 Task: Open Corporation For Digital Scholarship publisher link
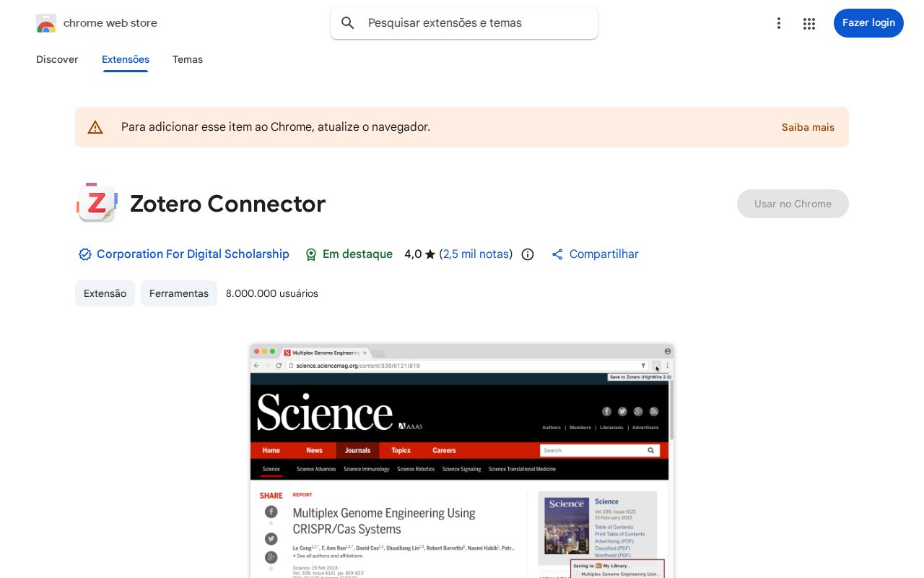tap(193, 254)
